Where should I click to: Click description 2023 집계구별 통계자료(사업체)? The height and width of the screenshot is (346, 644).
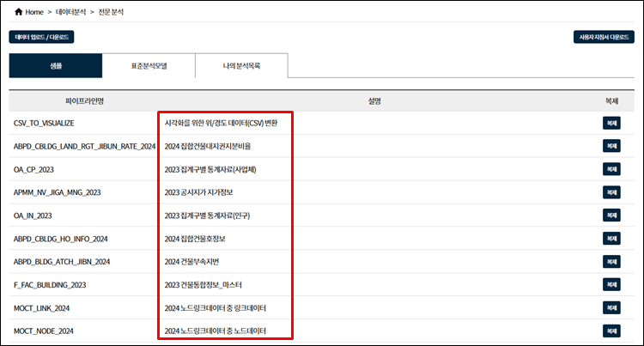point(210,169)
